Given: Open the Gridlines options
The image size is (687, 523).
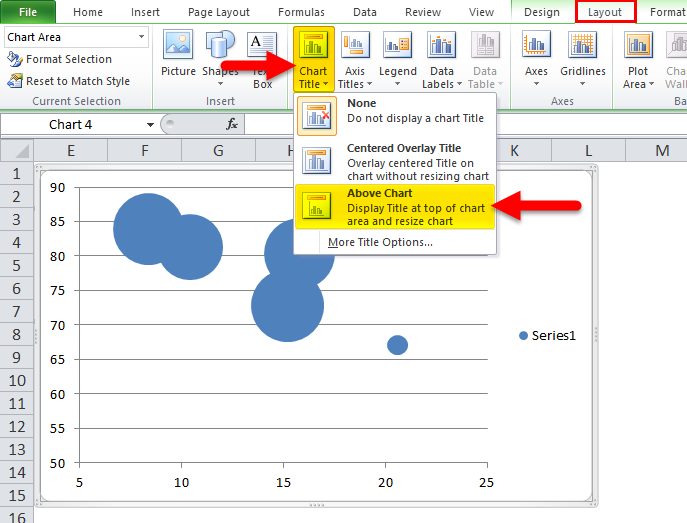Looking at the screenshot, I should pos(583,57).
